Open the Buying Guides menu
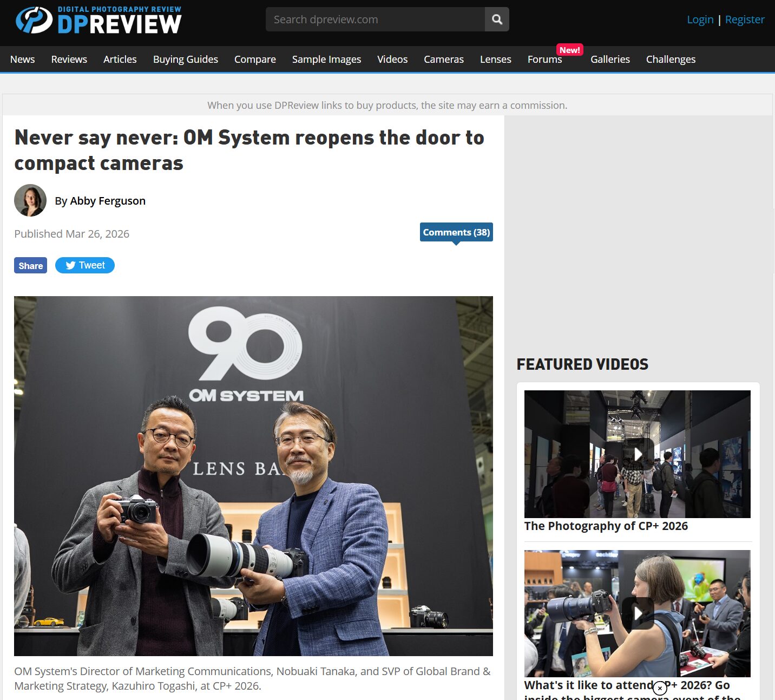Viewport: 775px width, 700px height. 185,60
